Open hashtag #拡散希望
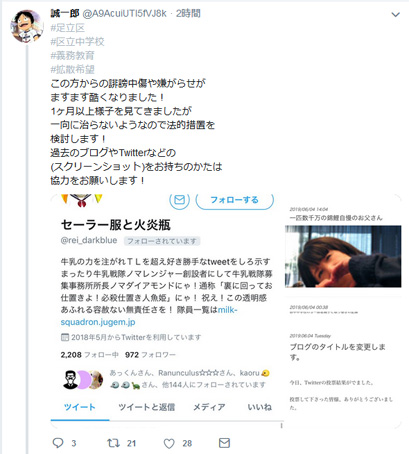Image resolution: width=409 pixels, height=454 pixels. (x=72, y=69)
